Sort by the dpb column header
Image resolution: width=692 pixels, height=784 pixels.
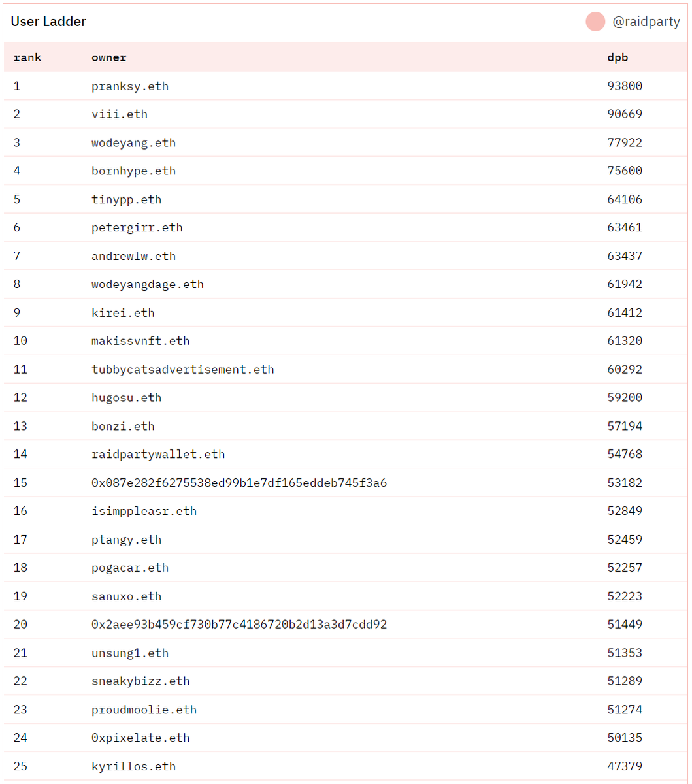click(x=618, y=57)
